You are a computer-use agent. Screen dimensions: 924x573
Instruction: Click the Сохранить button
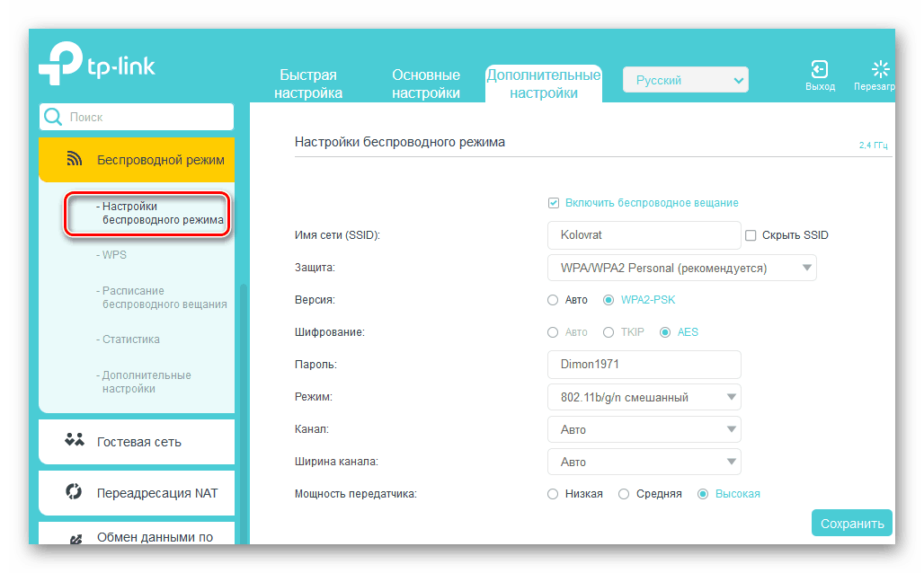852,524
